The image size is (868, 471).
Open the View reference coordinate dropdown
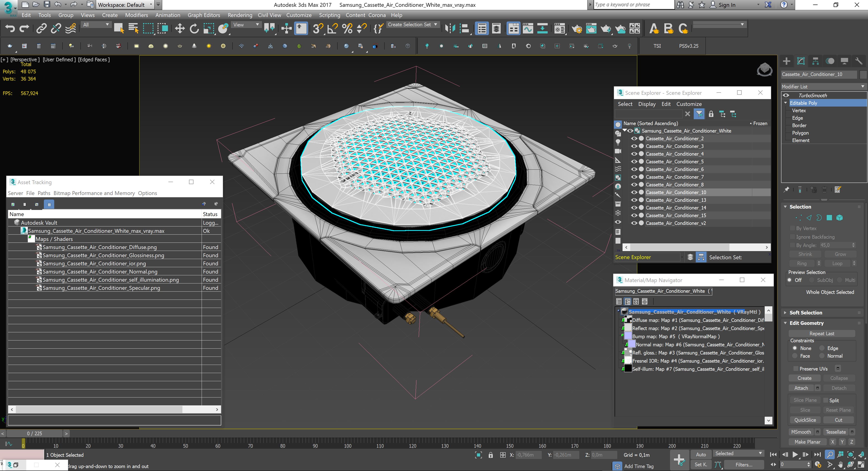pyautogui.click(x=246, y=25)
